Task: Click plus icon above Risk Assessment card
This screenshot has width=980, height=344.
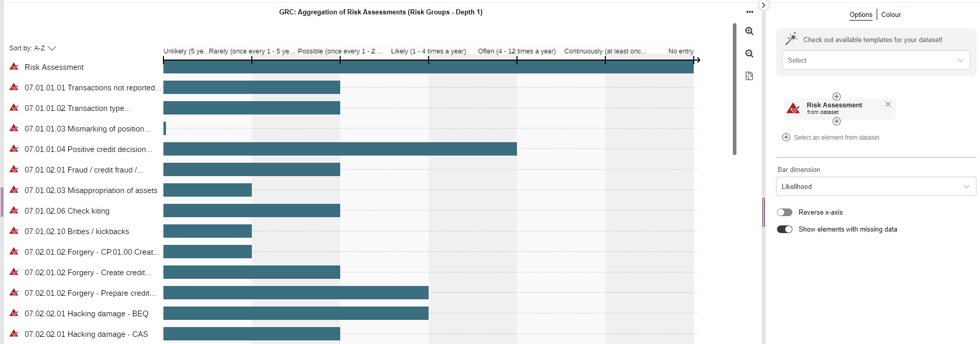Action: click(837, 97)
